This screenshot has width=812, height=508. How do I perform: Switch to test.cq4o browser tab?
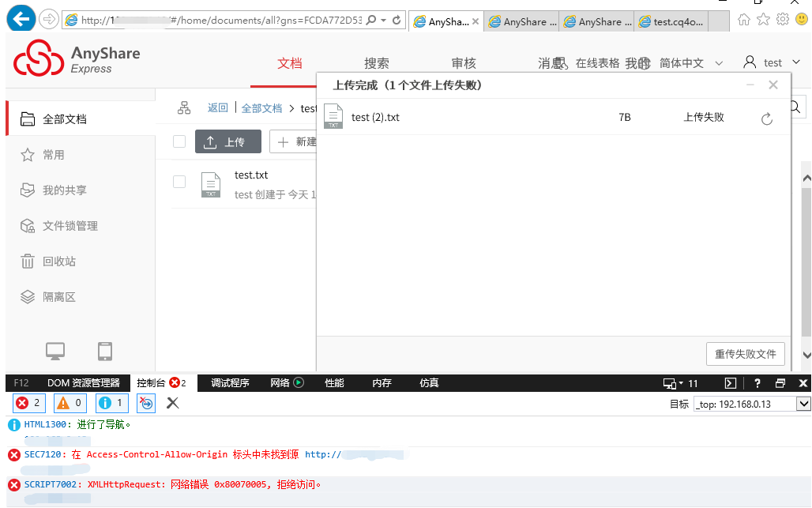(671, 22)
